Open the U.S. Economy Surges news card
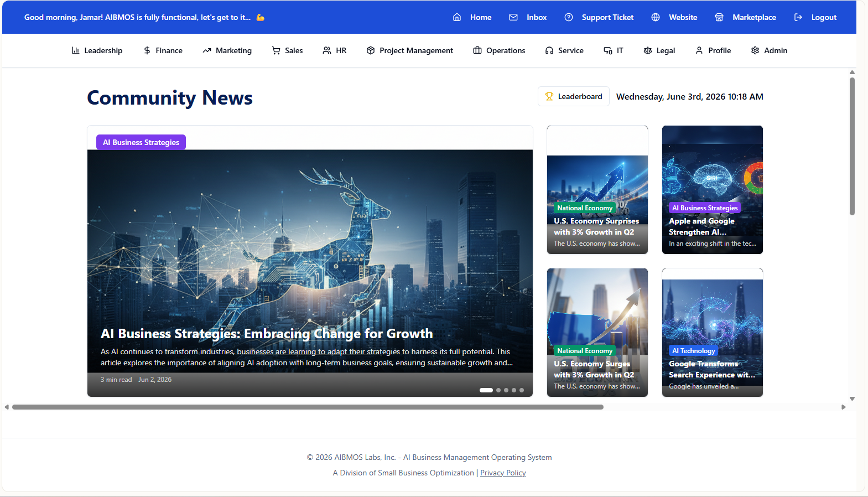Screen dimensions: 868x497 click(597, 333)
